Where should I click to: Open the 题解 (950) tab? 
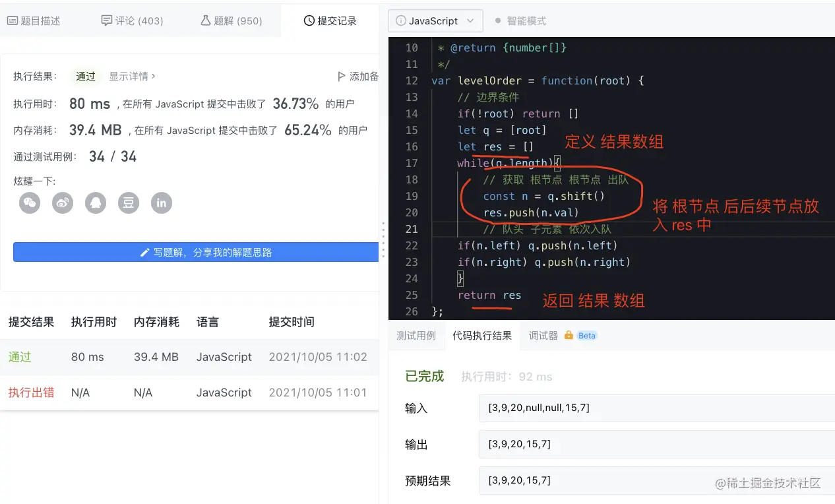click(231, 21)
